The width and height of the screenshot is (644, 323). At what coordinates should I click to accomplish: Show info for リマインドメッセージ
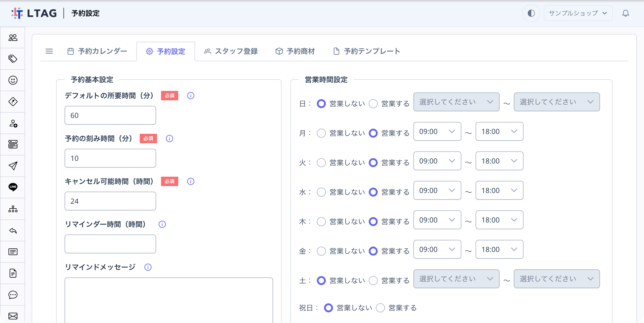148,267
